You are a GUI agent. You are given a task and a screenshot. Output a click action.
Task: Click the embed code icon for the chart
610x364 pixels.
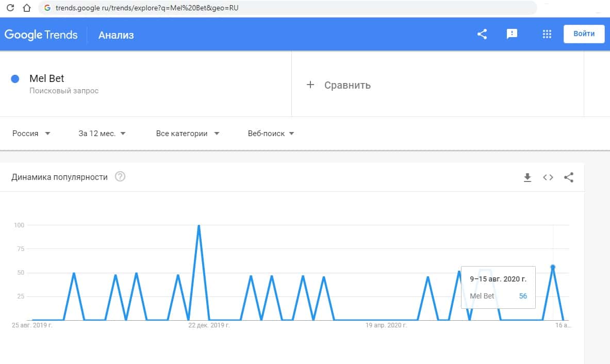(548, 178)
